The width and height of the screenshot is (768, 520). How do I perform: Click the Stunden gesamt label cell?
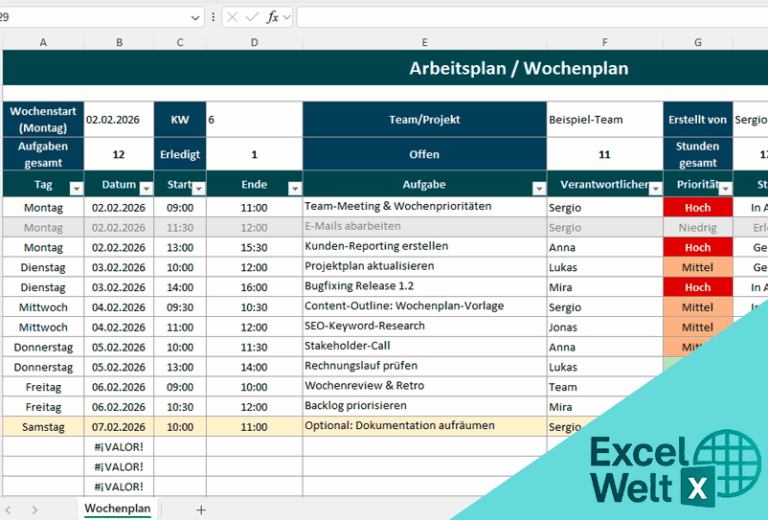pyautogui.click(x=698, y=154)
